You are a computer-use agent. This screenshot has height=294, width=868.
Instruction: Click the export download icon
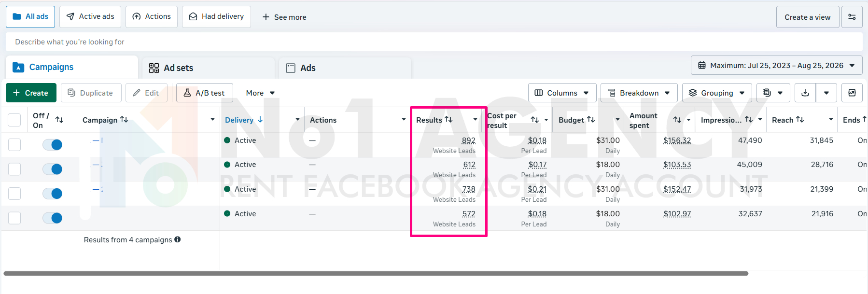(805, 93)
